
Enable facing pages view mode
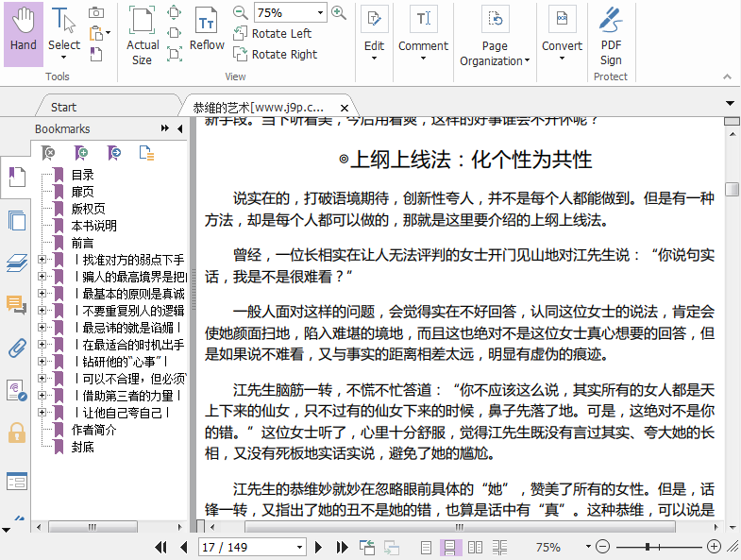475,548
